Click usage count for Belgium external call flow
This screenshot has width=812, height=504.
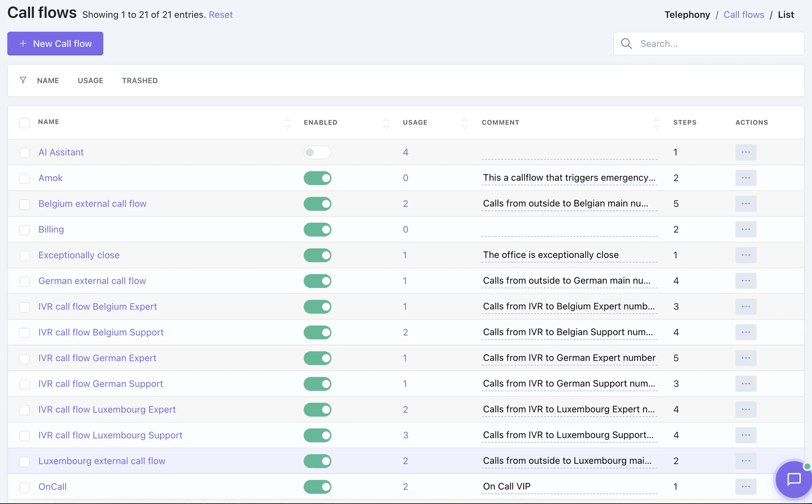tap(405, 203)
